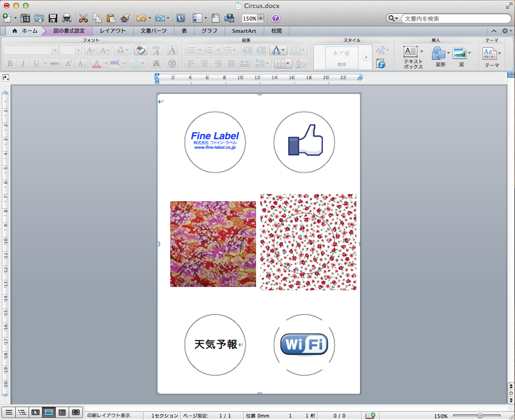Paste from the clipboard icon
The width and height of the screenshot is (515, 420).
(x=111, y=18)
